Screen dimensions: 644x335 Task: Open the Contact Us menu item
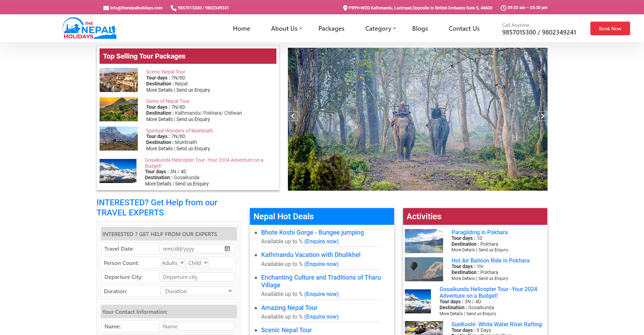point(464,29)
